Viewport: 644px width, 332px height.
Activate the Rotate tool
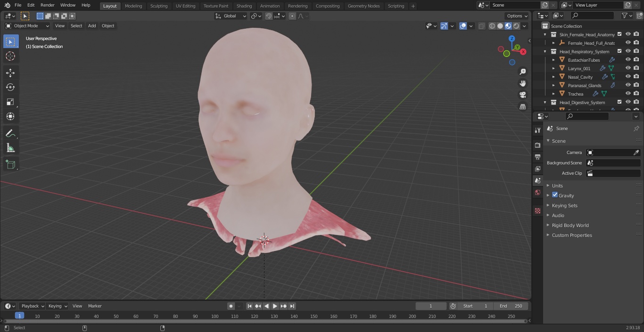click(x=10, y=87)
